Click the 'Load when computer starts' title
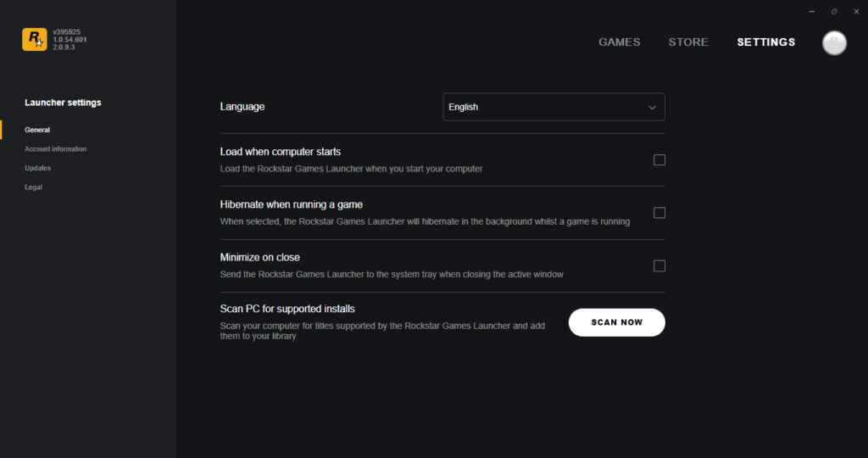 point(280,152)
